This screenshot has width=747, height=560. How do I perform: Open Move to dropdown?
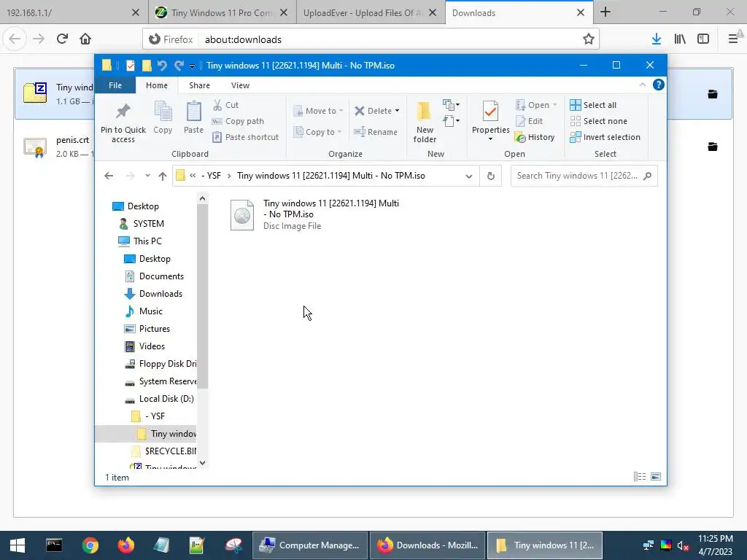click(318, 111)
